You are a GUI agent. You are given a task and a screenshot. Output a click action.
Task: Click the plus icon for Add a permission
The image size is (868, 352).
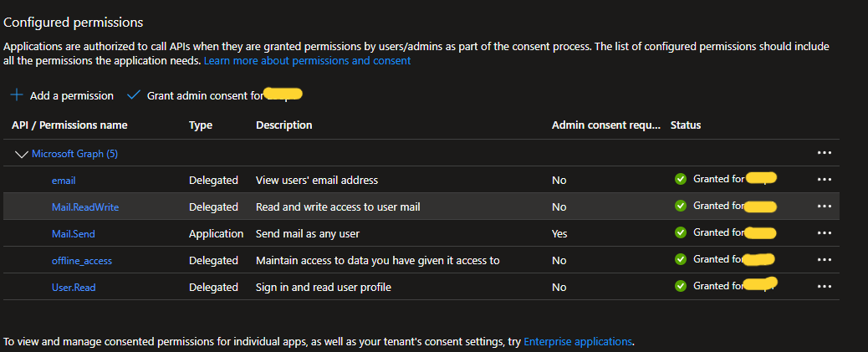[17, 95]
